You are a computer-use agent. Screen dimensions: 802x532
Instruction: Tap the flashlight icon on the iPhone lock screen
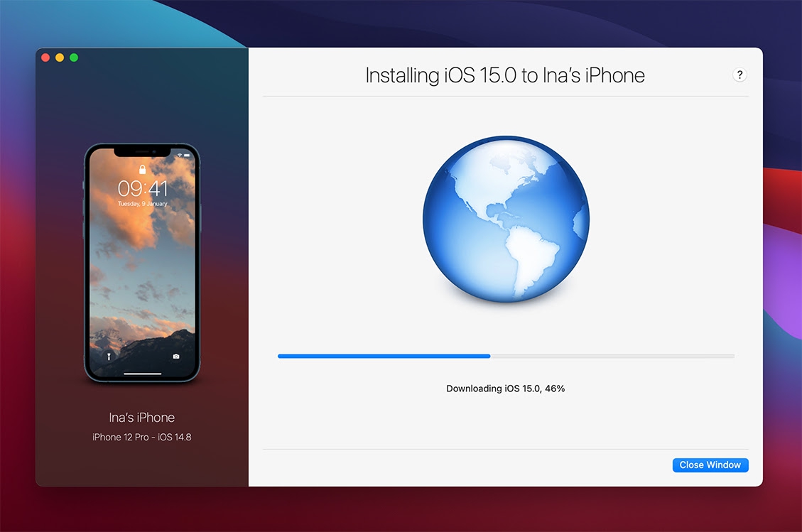tap(109, 357)
